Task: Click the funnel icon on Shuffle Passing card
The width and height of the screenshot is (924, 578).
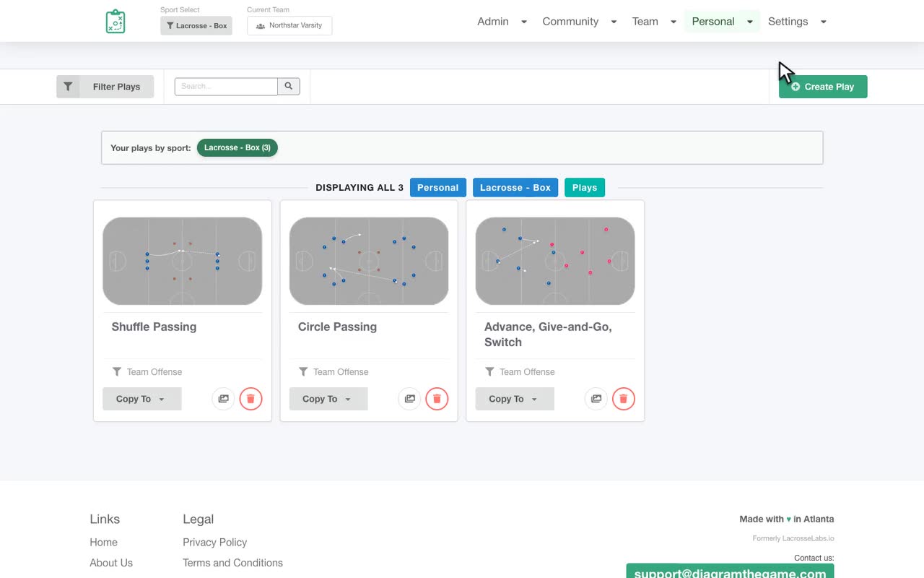Action: point(117,371)
